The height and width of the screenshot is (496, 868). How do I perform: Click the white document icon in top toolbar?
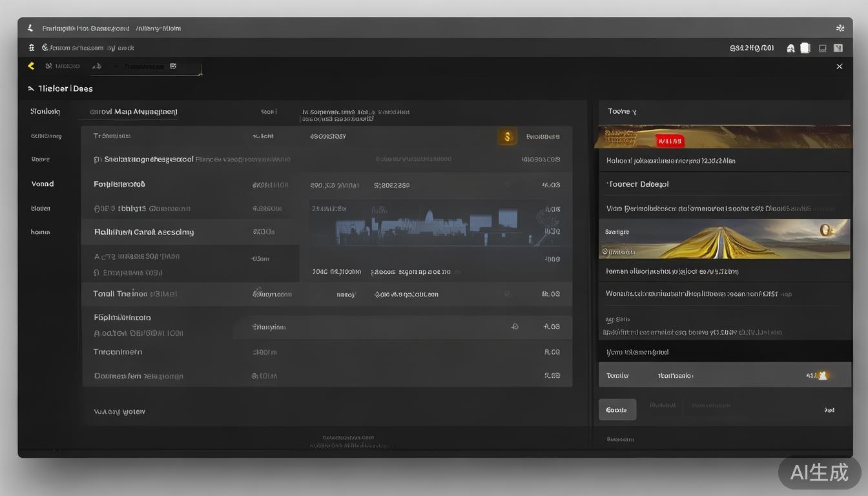tap(805, 48)
